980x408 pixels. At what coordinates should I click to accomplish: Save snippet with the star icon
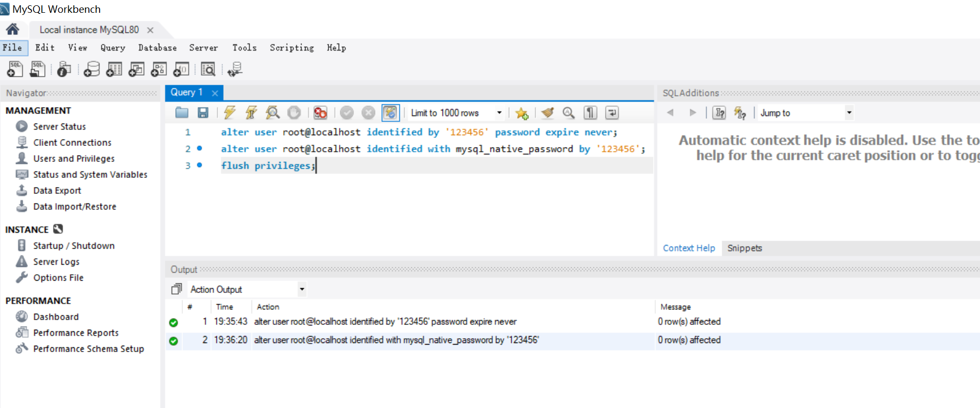click(x=521, y=113)
